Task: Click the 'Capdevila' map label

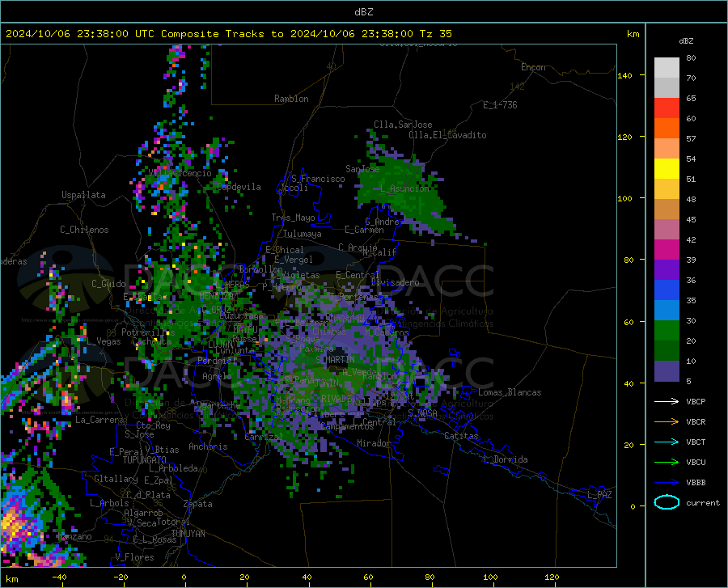Action: (239, 187)
